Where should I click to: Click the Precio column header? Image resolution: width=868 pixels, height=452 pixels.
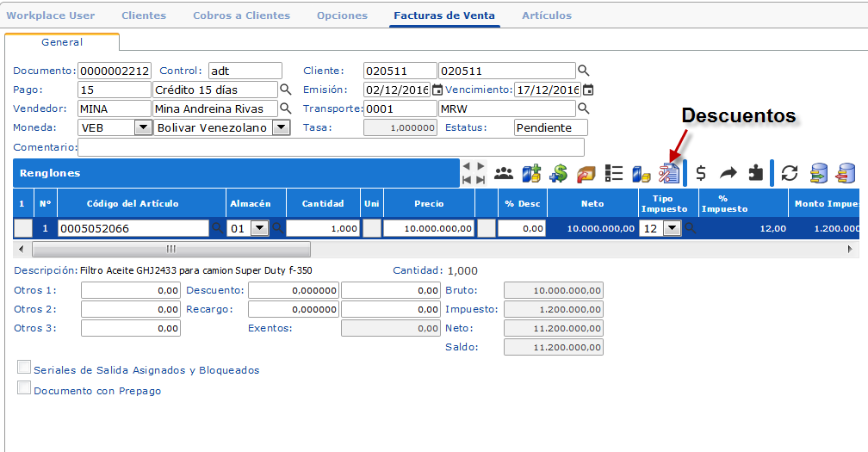coord(429,203)
